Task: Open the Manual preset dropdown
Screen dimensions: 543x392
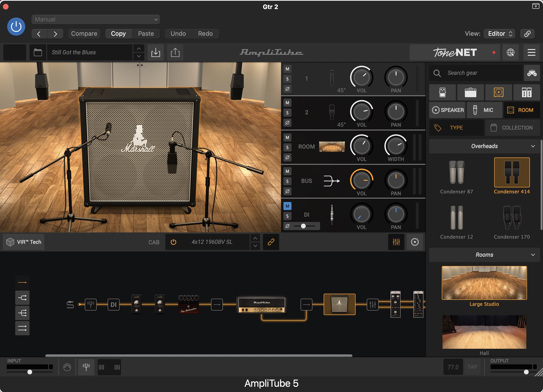Action: [x=96, y=19]
